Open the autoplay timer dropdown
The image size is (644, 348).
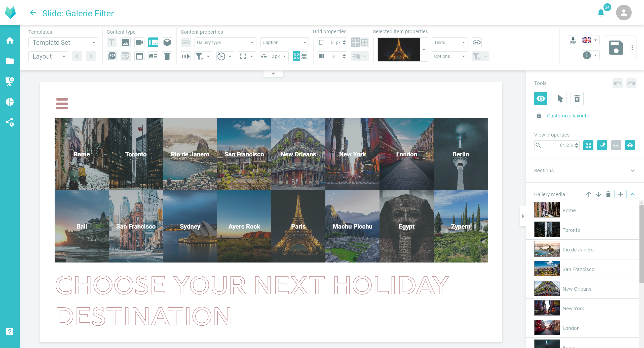[225, 56]
